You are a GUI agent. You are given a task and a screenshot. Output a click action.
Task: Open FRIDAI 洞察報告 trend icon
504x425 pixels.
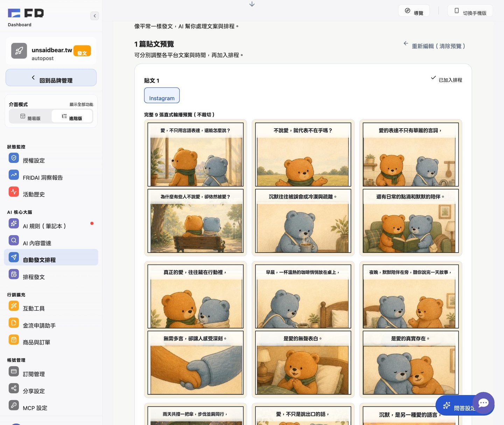(14, 175)
